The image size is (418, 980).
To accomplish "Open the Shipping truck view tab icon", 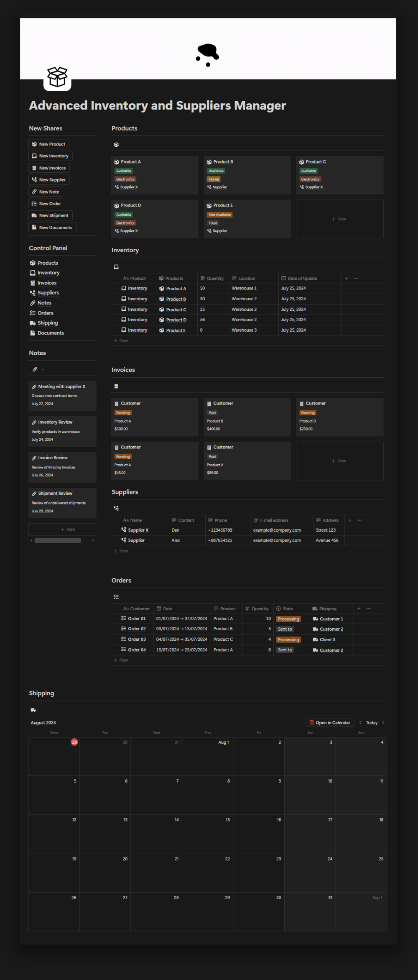I will coord(33,710).
